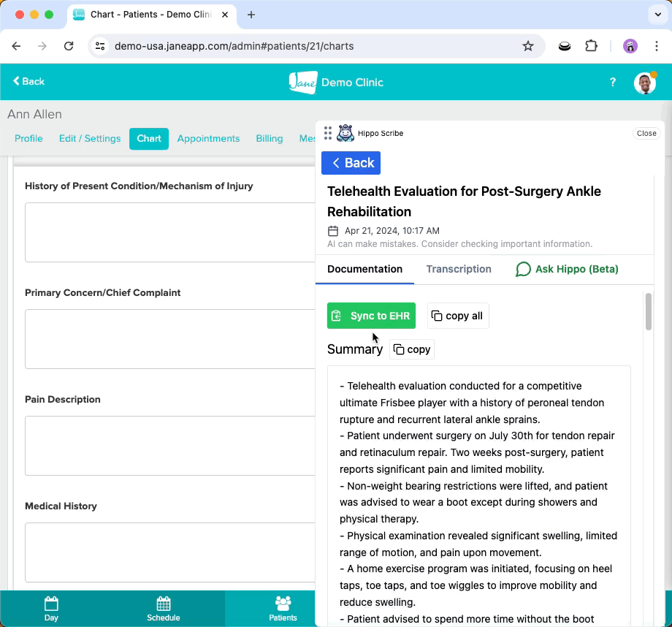Click the browser address bar URL
This screenshot has height=627, width=672.
coord(234,46)
